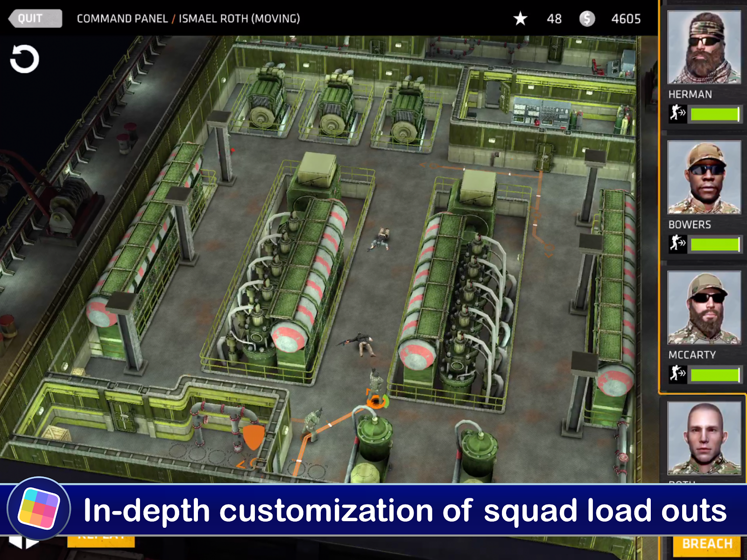The width and height of the screenshot is (747, 560).
Task: Click the orange shield waypoint marker
Action: tap(254, 436)
